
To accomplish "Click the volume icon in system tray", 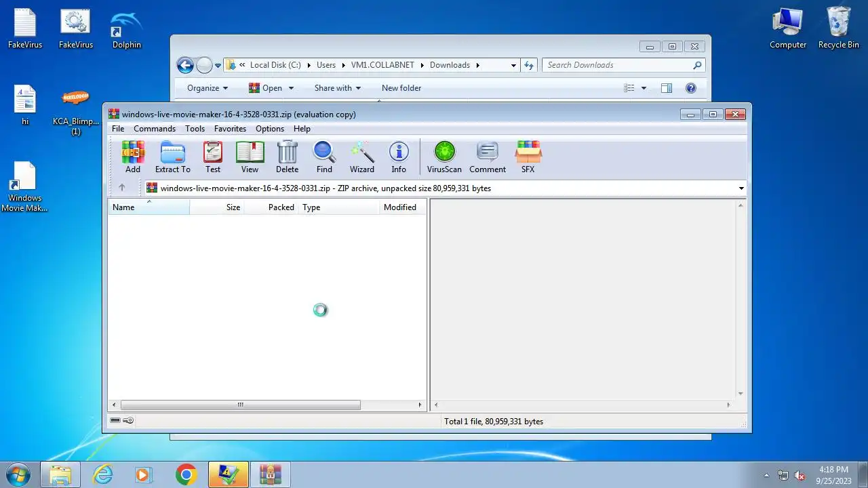I will coord(800,475).
